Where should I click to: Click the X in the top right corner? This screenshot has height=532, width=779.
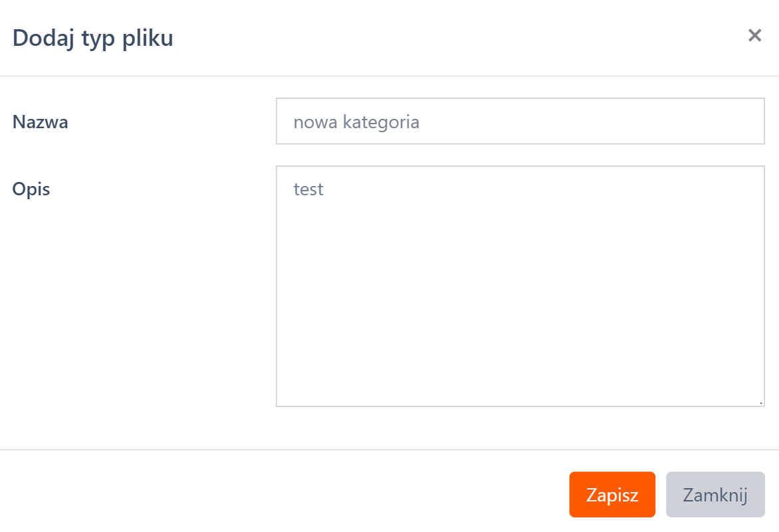754,35
